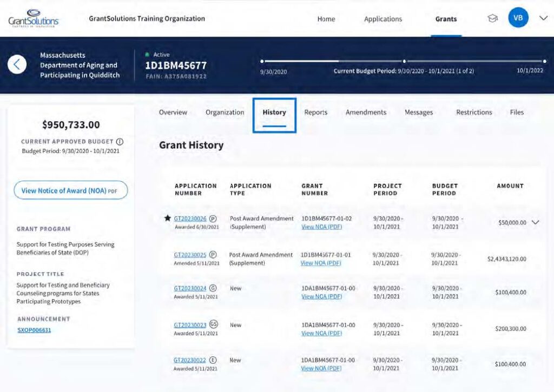The height and width of the screenshot is (392, 554).
Task: Click the VB user avatar
Action: [518, 18]
